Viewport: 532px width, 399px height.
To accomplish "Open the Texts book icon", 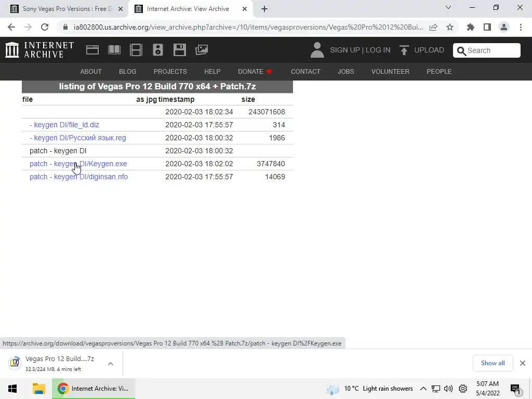I will 114,50.
